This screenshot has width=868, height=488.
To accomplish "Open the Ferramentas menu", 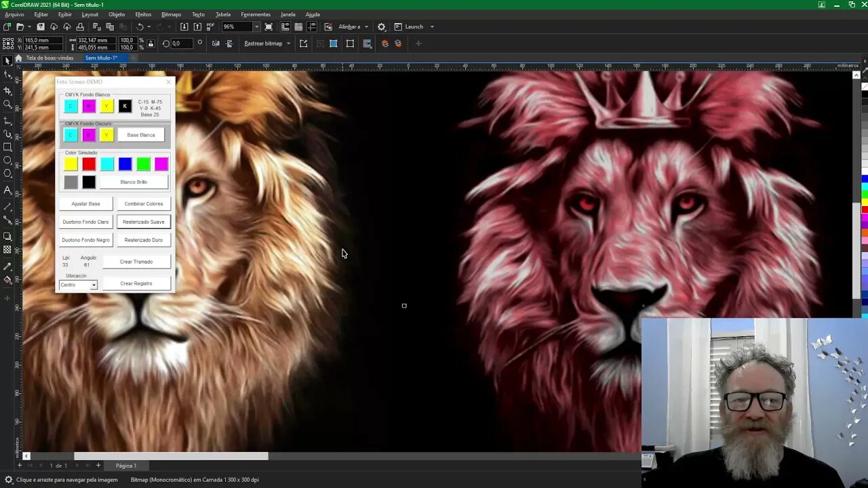I will point(256,14).
